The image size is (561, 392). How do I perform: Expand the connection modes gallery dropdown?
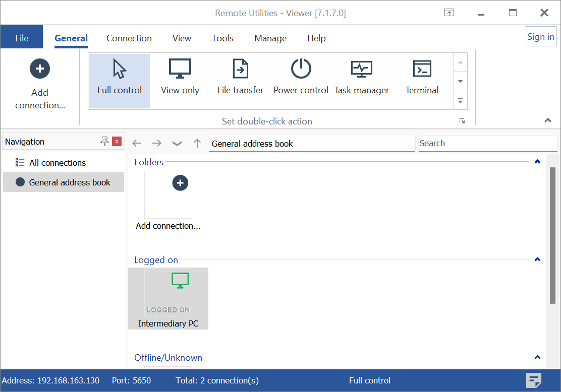click(460, 100)
